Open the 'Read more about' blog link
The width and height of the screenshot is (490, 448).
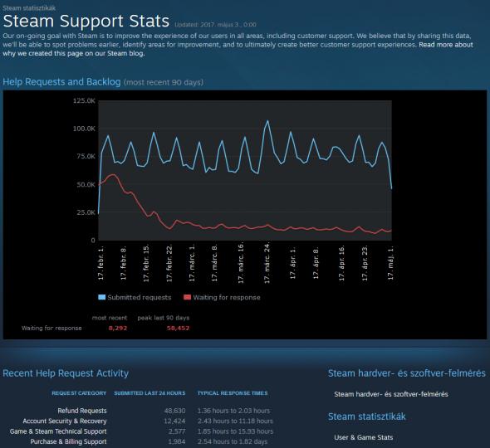pos(446,45)
